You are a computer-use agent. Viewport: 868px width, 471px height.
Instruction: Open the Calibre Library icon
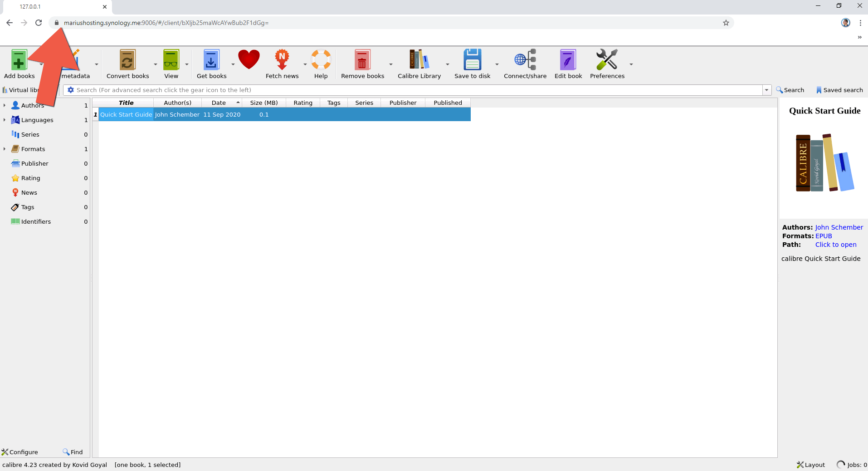[x=419, y=59]
